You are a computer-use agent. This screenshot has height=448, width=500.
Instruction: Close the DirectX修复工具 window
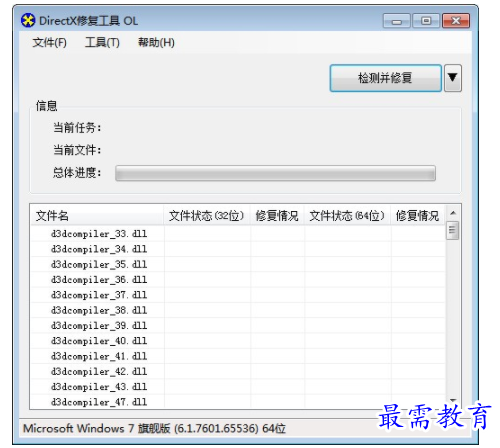(456, 21)
